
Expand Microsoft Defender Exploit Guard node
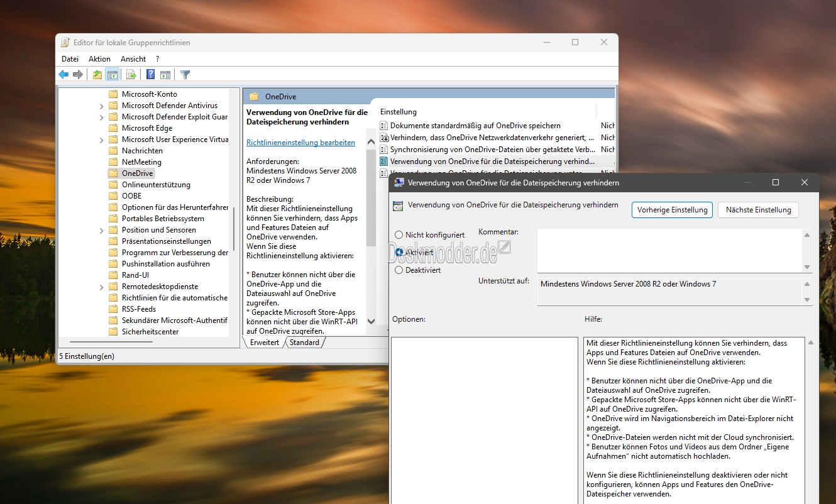101,117
